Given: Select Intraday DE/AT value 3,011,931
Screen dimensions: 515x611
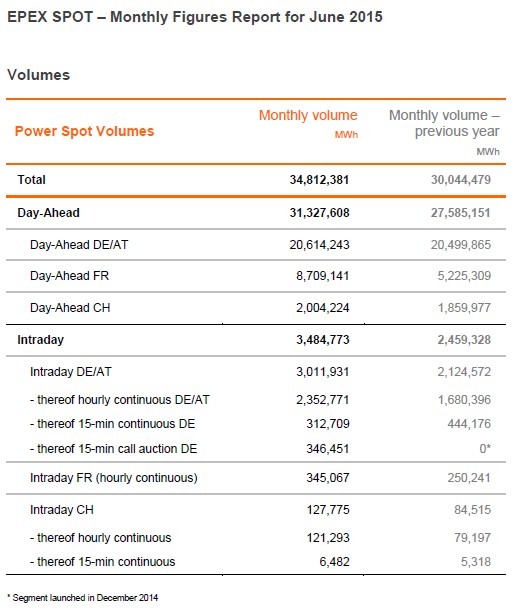Looking at the screenshot, I should (x=323, y=372).
